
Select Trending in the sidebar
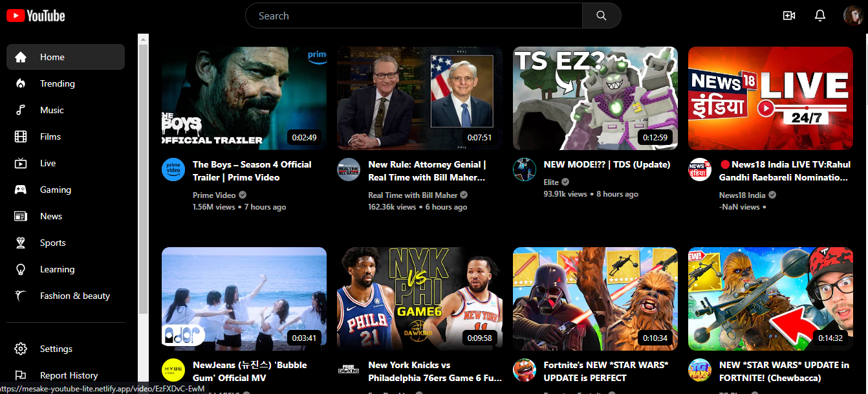click(65, 83)
